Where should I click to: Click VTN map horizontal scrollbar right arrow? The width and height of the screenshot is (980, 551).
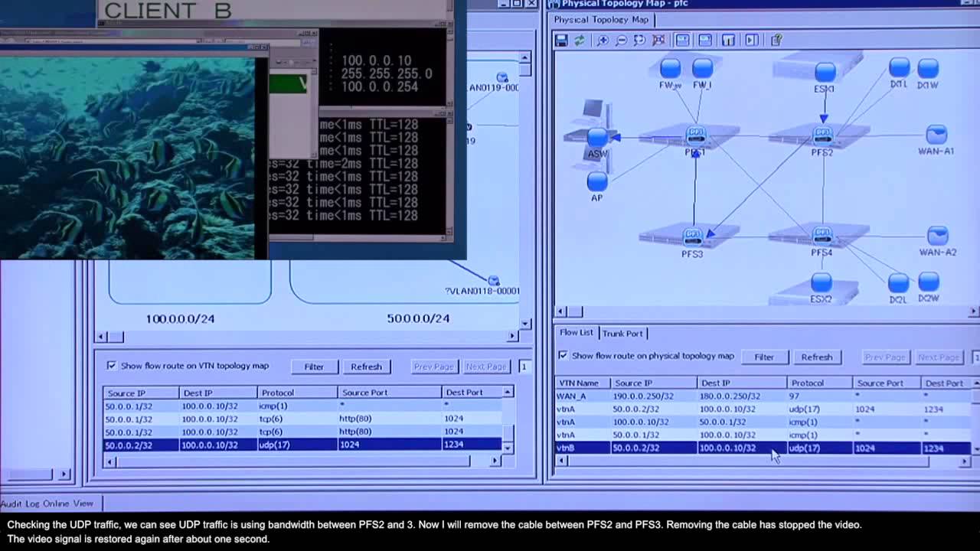[513, 336]
